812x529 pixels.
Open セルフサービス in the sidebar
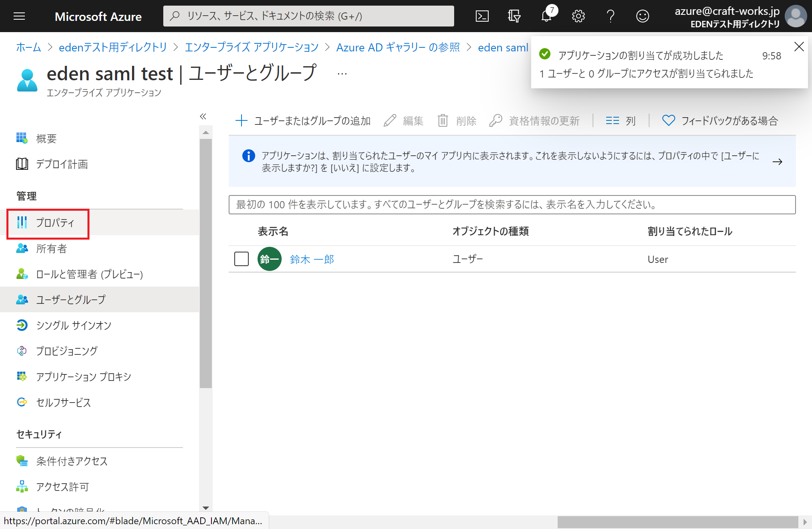99,402
